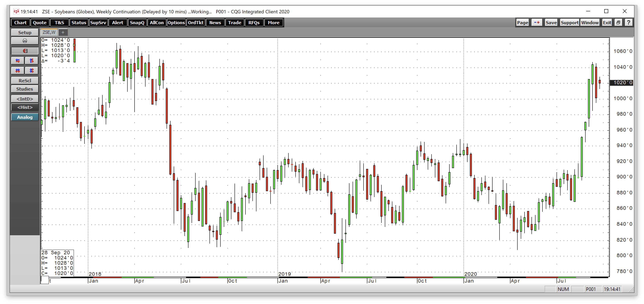
Task: Open the Trade window
Action: (235, 22)
